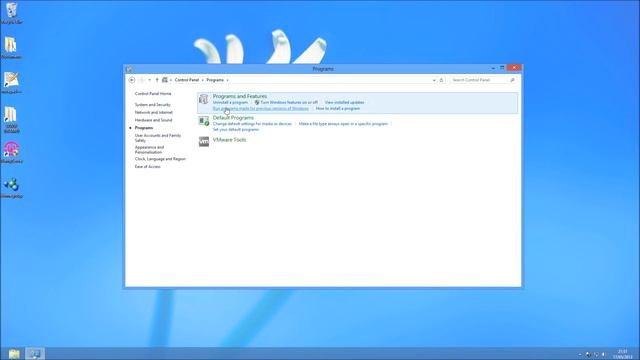Click Uninstall a program link

(x=230, y=102)
